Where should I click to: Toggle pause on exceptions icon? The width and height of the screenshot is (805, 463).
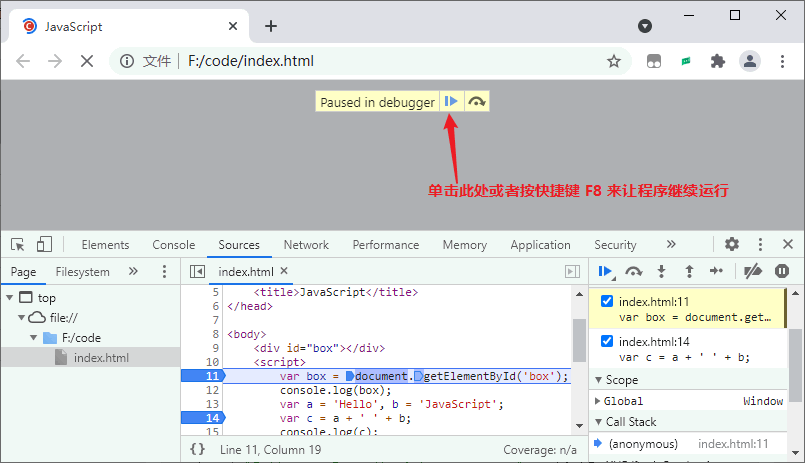[x=781, y=271]
